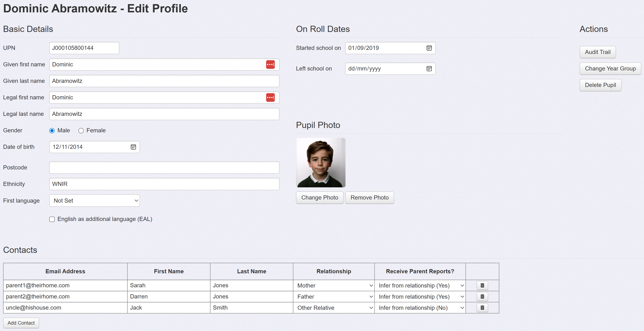The height and width of the screenshot is (331, 644).
Task: Open the Audit Trail
Action: [x=597, y=52]
